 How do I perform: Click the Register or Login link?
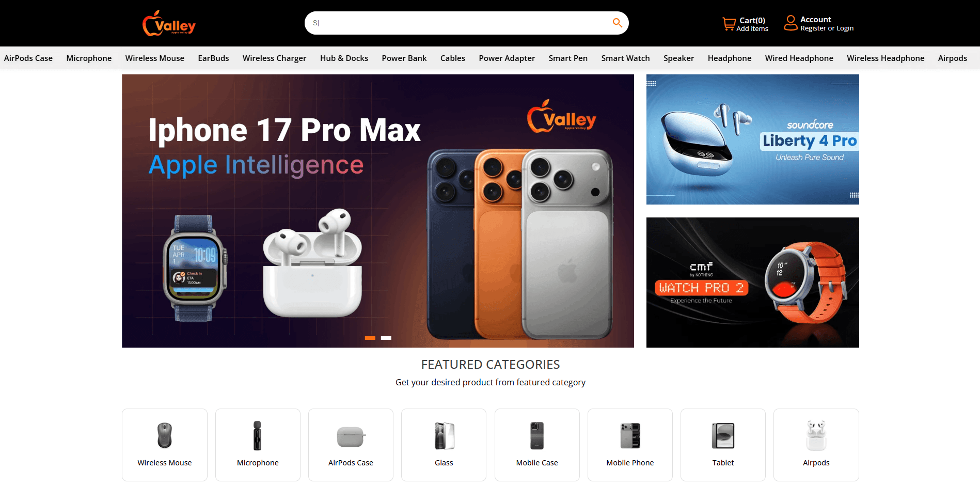pyautogui.click(x=827, y=28)
